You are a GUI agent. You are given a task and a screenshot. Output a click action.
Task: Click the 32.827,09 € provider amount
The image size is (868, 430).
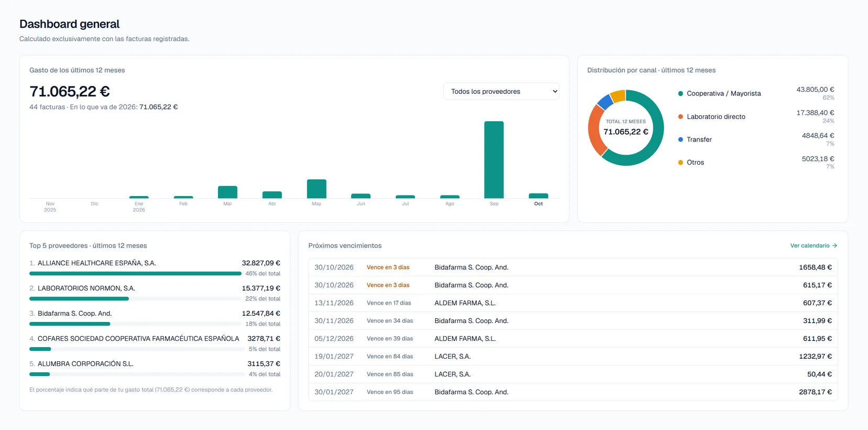pos(261,263)
